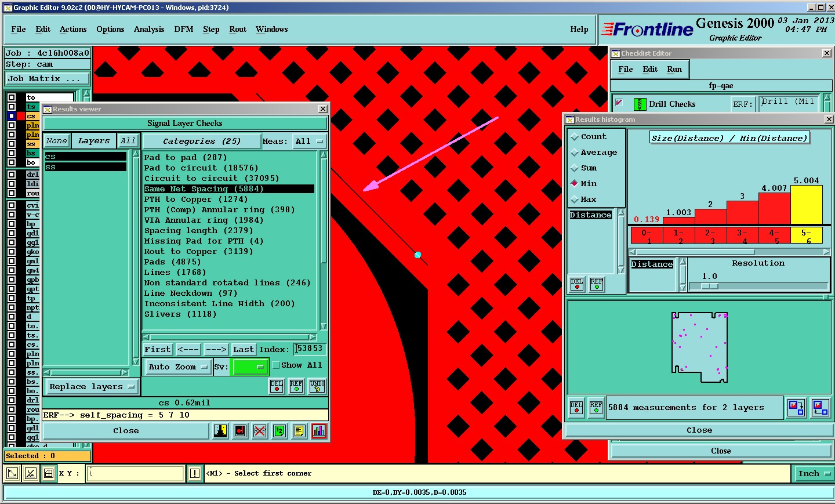Open the Meas: All dropdown
Screen dimensions: 835x504
pyautogui.click(x=308, y=141)
